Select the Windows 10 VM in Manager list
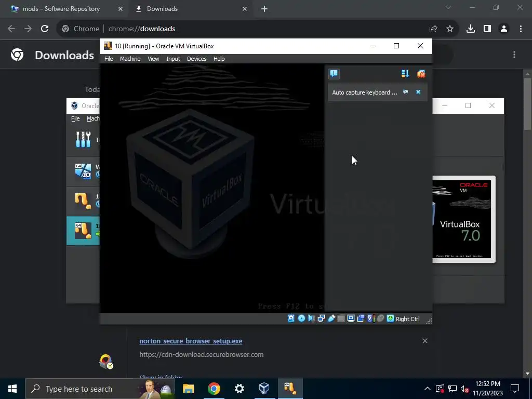The width and height of the screenshot is (532, 399). (x=83, y=170)
